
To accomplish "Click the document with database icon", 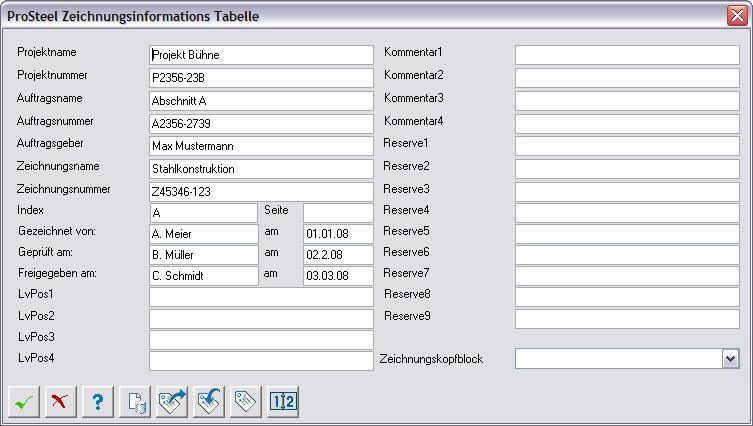I will 135,402.
